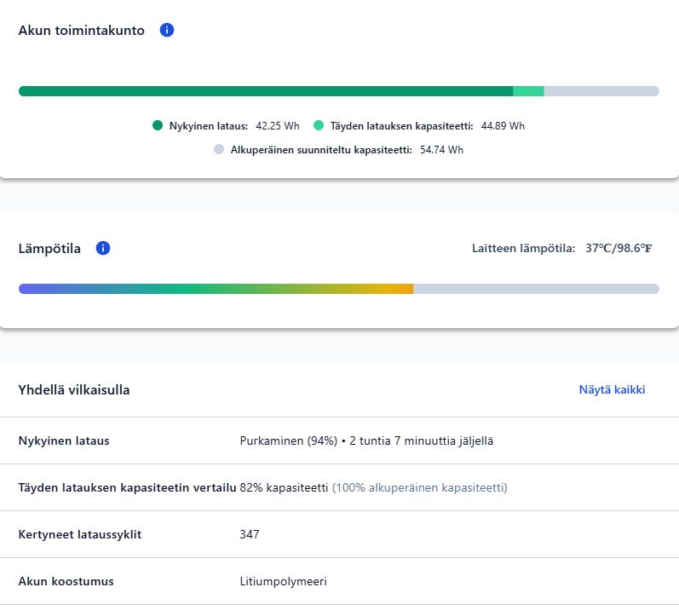Click Täyden latauksen kapasiteetti legend label
This screenshot has width=679, height=616.
[x=401, y=126]
